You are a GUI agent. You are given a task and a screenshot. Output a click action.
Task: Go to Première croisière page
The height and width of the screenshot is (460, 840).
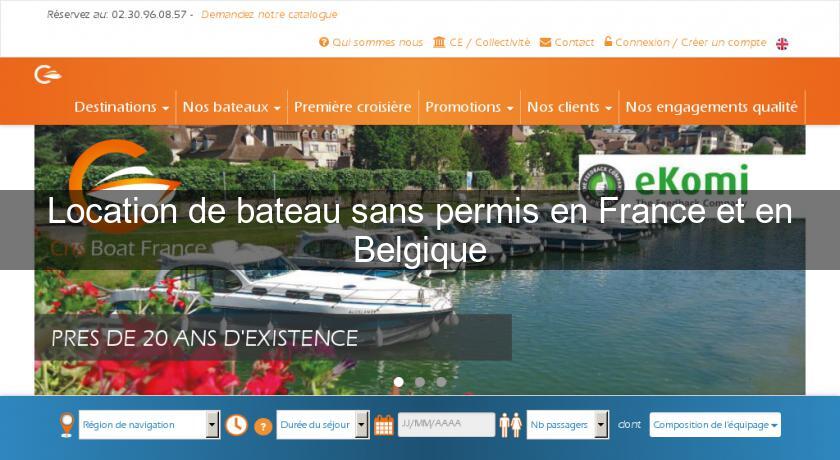click(352, 107)
